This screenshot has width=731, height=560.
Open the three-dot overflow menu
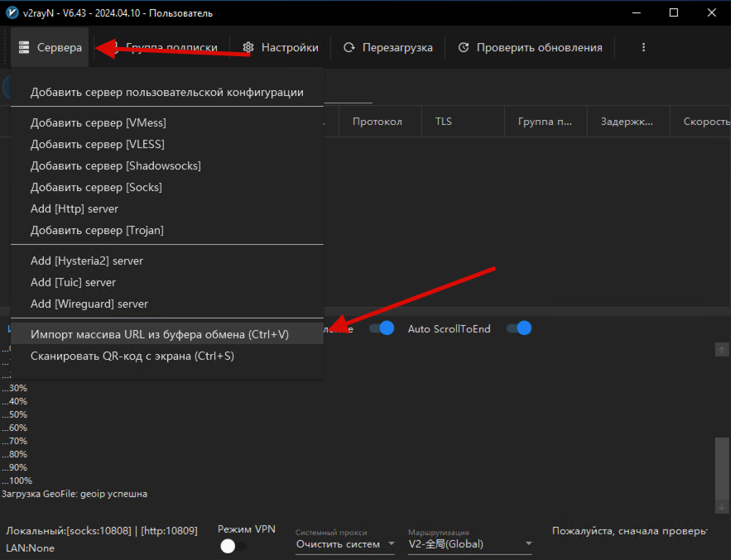coord(643,47)
